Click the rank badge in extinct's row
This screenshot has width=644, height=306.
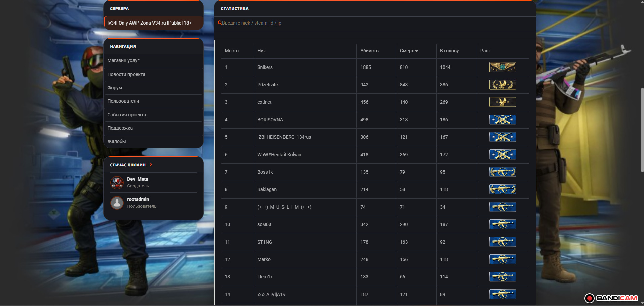pos(502,102)
